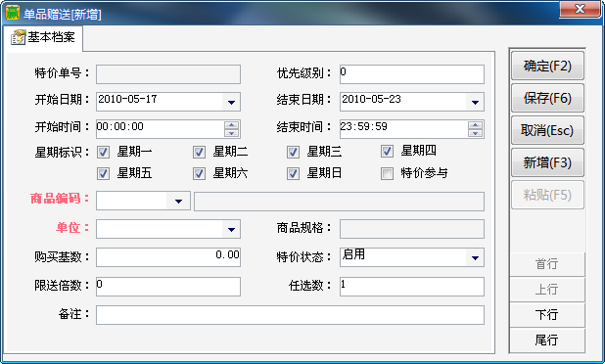Click the 确定(F2) button

tap(547, 66)
